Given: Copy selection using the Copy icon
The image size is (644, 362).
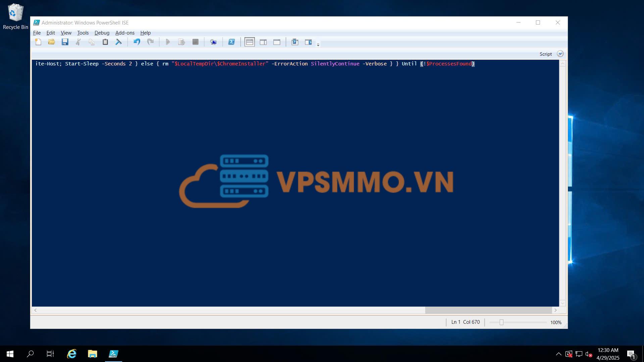Looking at the screenshot, I should coord(92,42).
